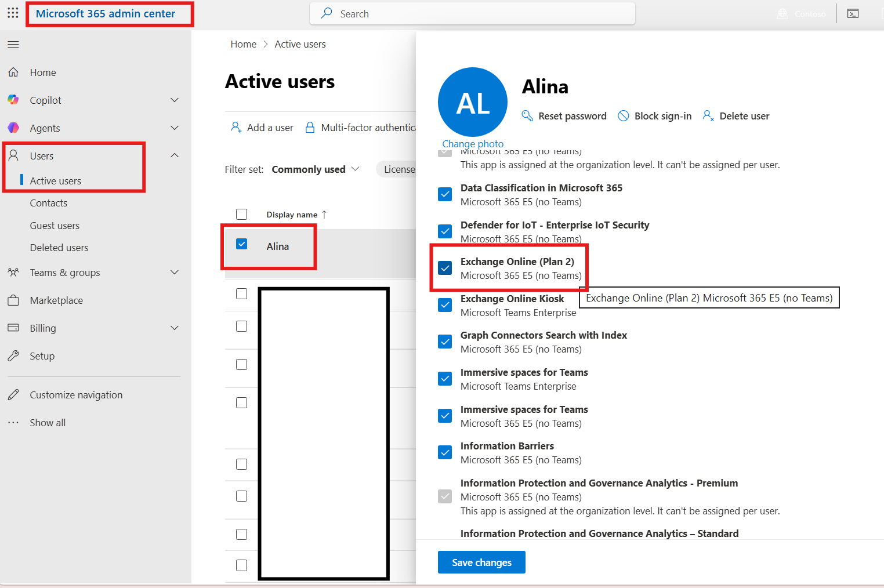Open the Commonly used filter set dropdown
This screenshot has height=588, width=884.
(316, 169)
